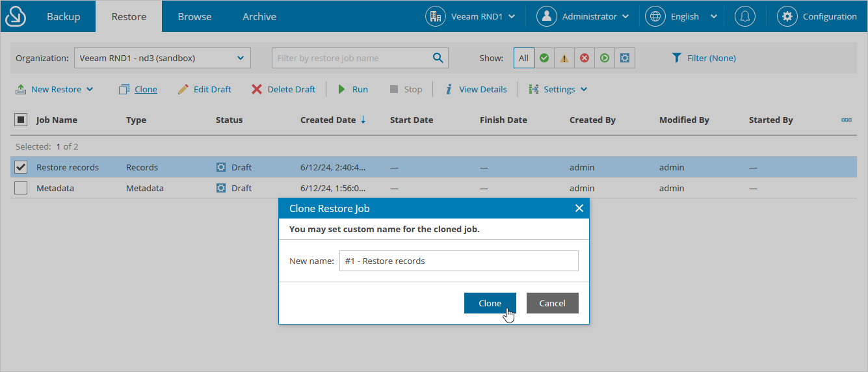Click the Configuration gear icon

tap(787, 16)
